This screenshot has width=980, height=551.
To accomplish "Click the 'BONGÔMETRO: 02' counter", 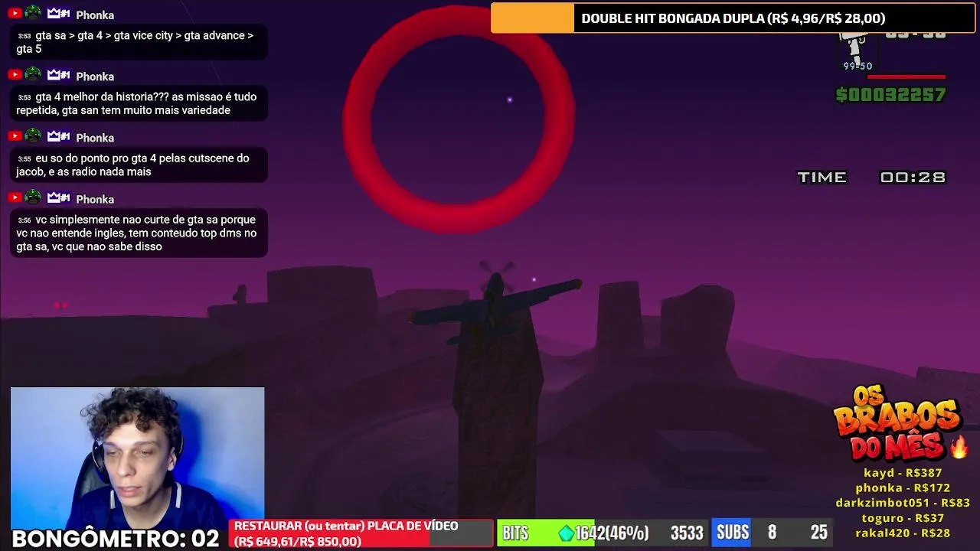I will [x=116, y=538].
